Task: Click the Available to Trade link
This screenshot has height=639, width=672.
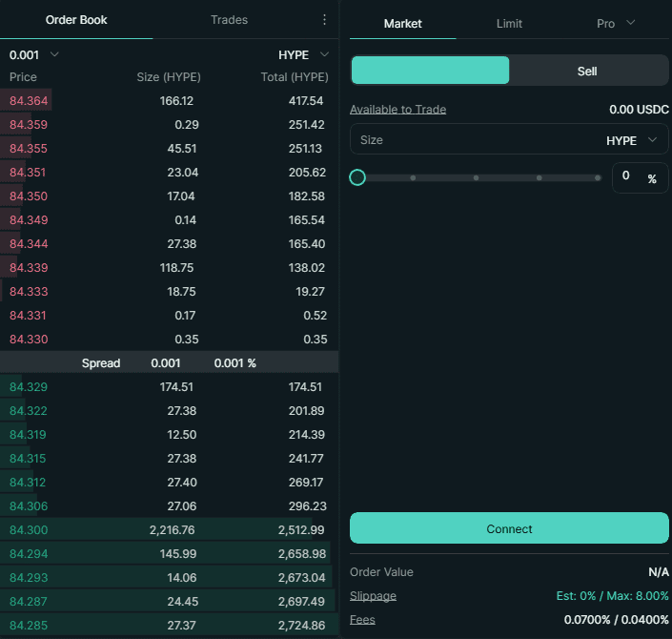Action: [x=397, y=110]
